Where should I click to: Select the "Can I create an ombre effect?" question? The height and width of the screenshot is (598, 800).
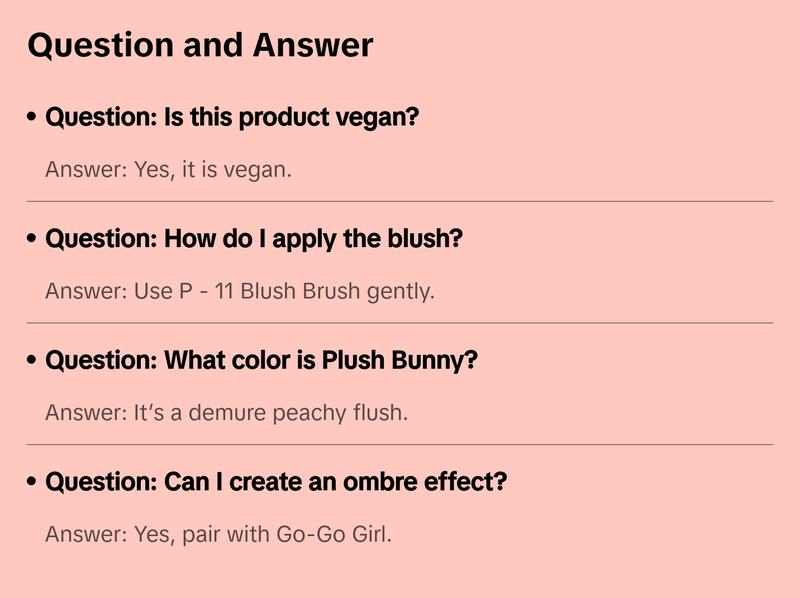(x=276, y=482)
